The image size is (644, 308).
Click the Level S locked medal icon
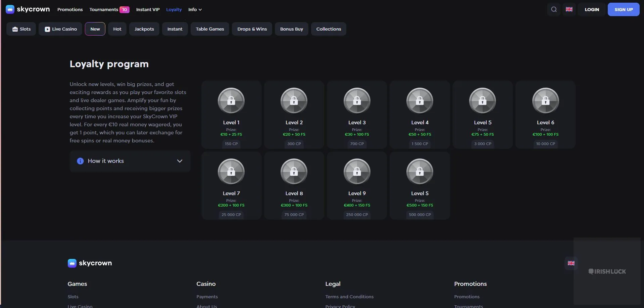point(420,172)
